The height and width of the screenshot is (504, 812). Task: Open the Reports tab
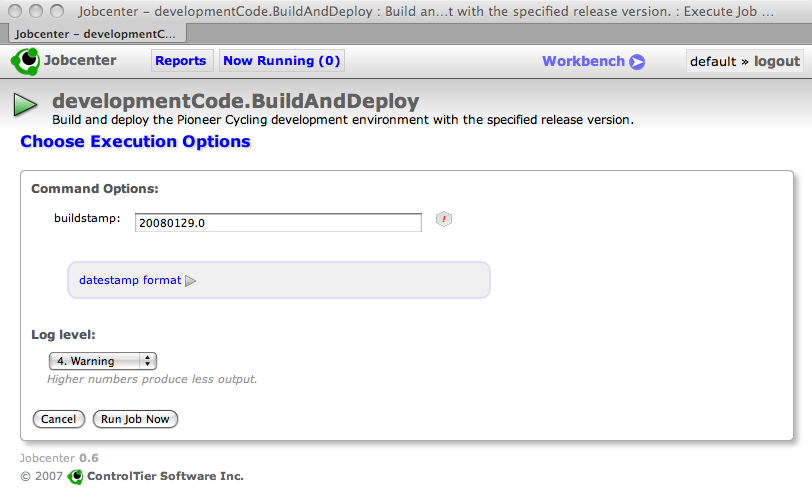click(x=181, y=61)
